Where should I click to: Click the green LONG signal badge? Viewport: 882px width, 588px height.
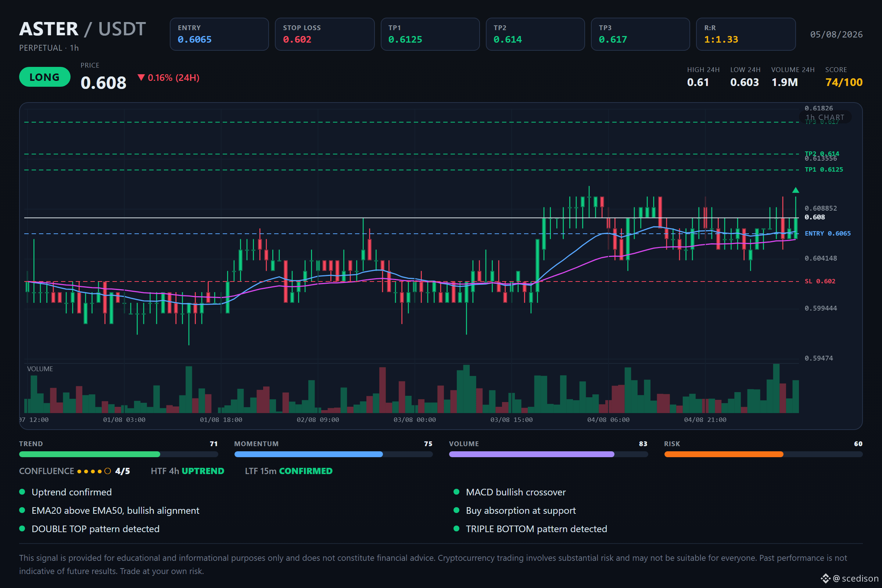tap(44, 77)
